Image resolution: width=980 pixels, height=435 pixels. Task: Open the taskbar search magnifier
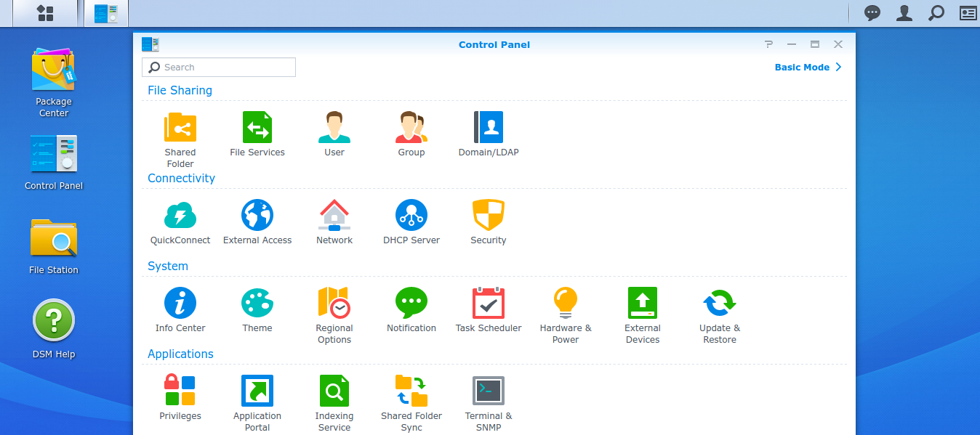936,12
